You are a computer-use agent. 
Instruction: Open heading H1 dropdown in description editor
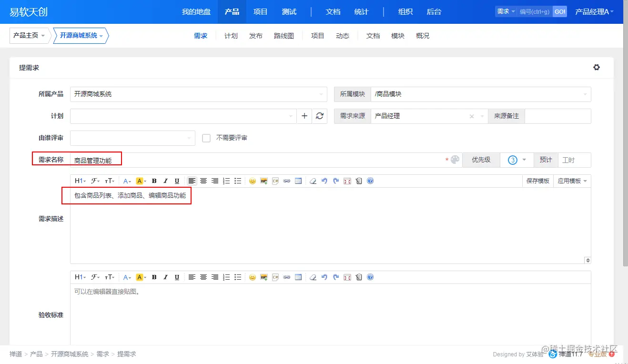pyautogui.click(x=80, y=181)
